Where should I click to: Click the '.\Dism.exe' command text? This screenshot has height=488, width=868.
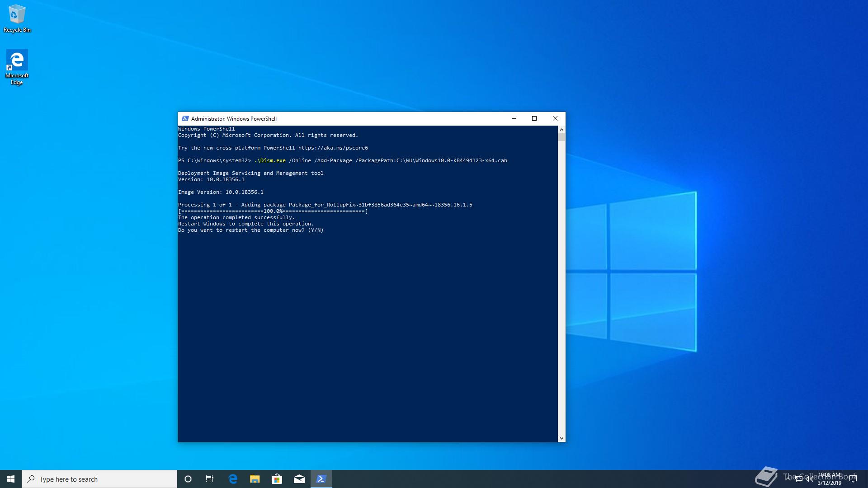[x=270, y=160]
